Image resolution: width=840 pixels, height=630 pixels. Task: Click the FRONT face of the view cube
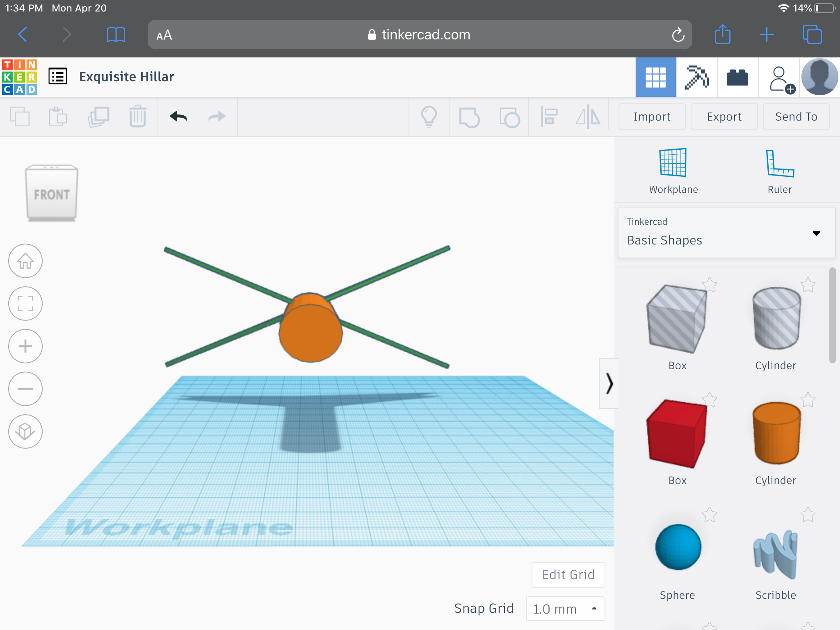(x=52, y=194)
